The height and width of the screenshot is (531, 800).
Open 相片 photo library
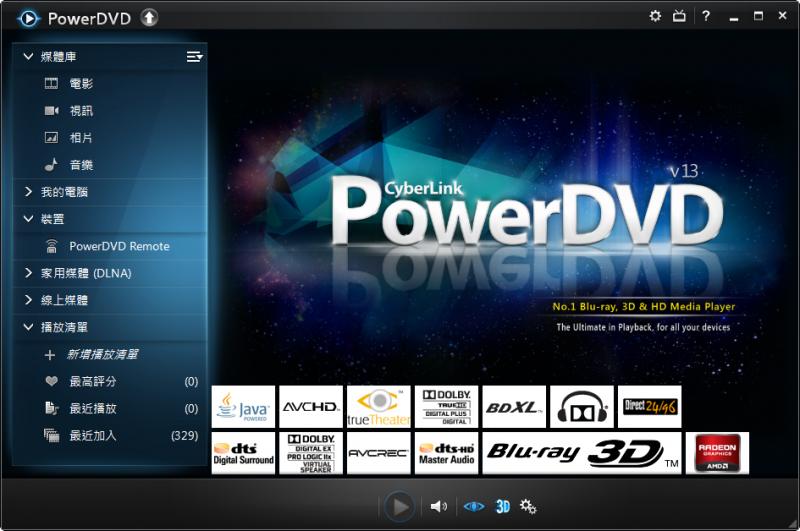click(110, 138)
